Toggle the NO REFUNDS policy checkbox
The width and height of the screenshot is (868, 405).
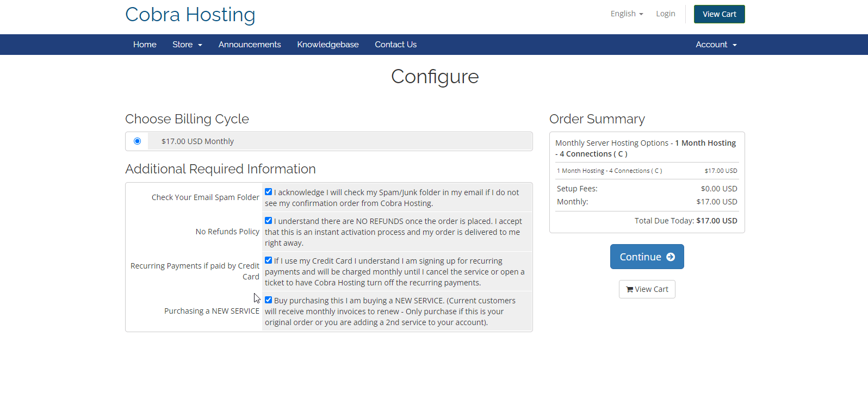click(x=268, y=221)
